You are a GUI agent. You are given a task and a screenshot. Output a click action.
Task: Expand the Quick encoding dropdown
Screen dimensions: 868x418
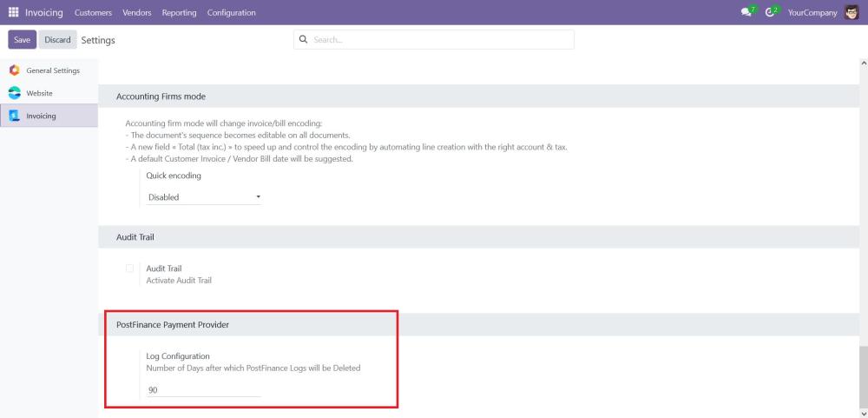coord(203,197)
